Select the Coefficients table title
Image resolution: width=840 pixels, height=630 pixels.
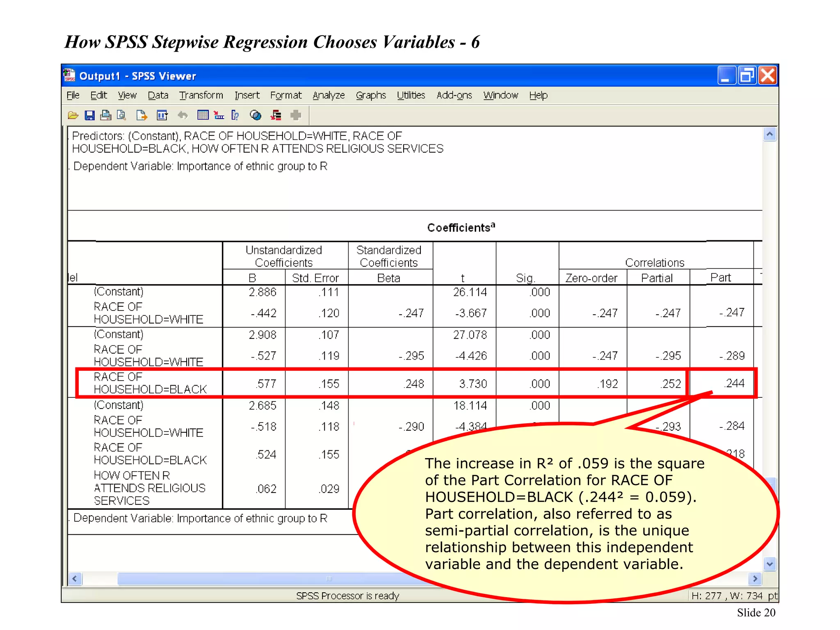(461, 227)
